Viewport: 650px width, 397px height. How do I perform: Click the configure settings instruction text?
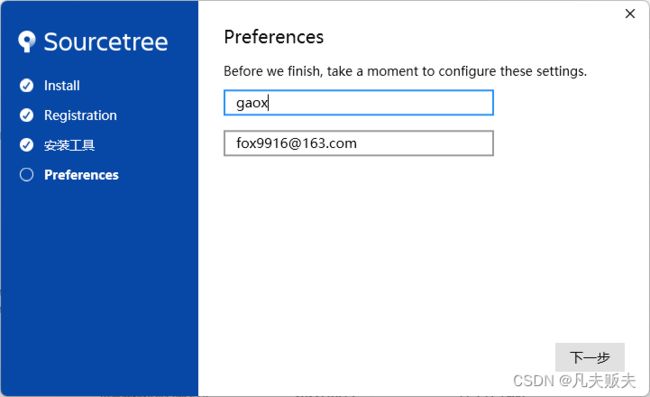click(x=405, y=71)
